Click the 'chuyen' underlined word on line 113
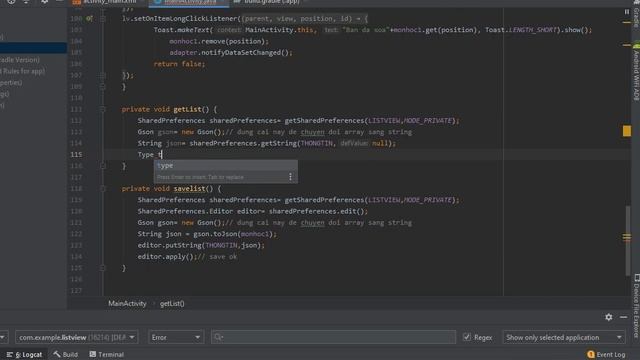 [x=313, y=132]
